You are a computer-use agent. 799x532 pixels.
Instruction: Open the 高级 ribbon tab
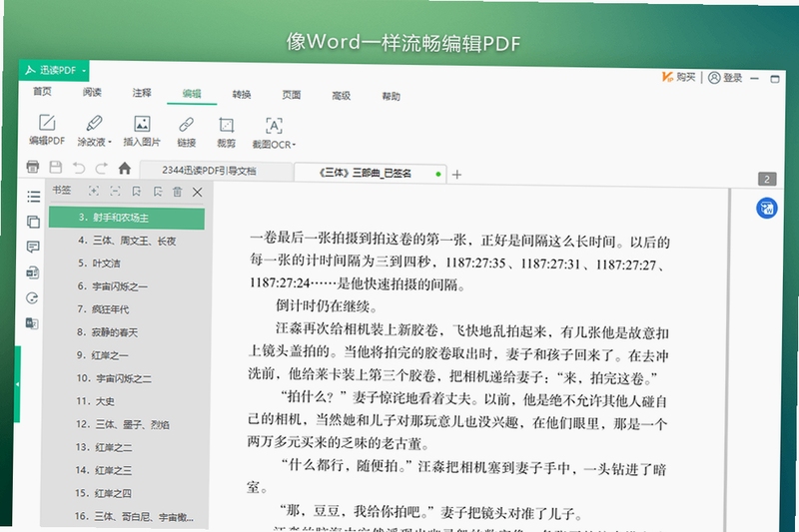(x=341, y=96)
